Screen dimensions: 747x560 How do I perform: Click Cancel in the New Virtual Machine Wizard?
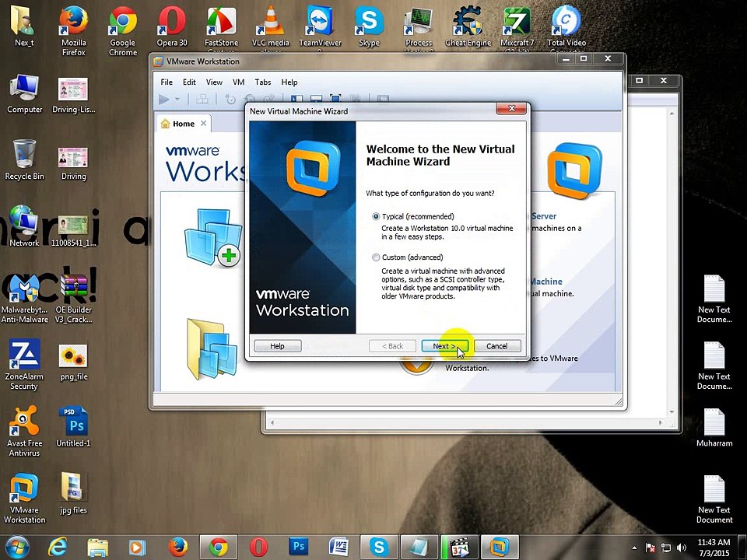(x=497, y=346)
